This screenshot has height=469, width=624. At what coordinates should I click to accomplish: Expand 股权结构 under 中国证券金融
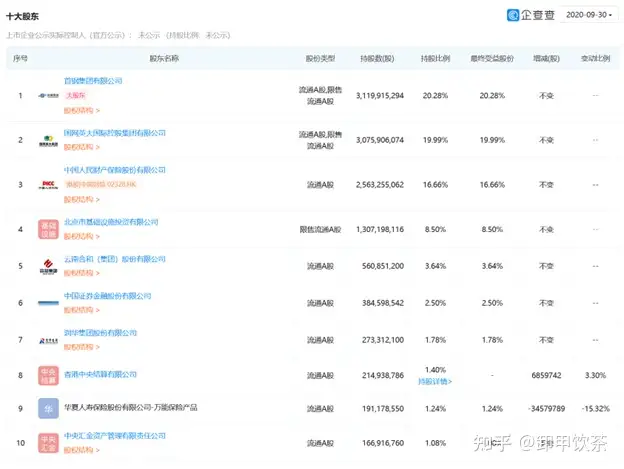82,310
